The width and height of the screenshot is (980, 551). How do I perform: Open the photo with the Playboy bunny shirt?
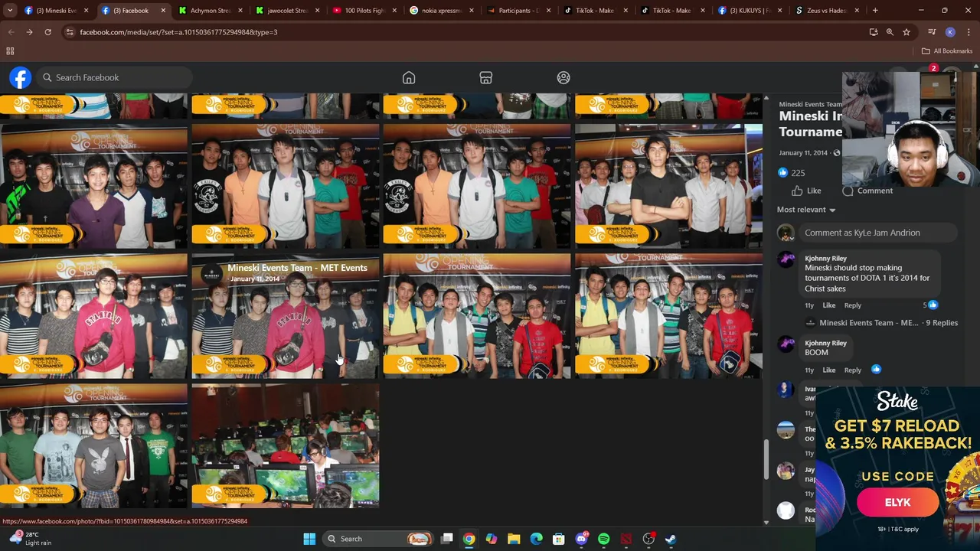coord(93,446)
